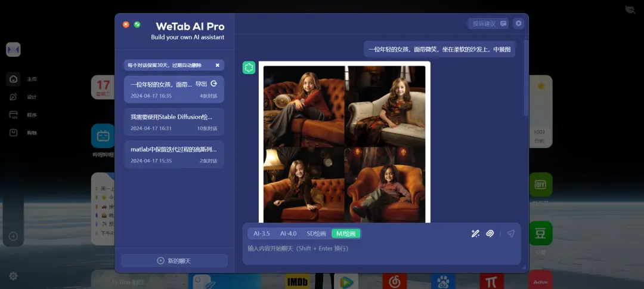Viewport: 644px width, 289px height.
Task: Dismiss the 每个对话保留30天 notice with its X
Action: 218,65
